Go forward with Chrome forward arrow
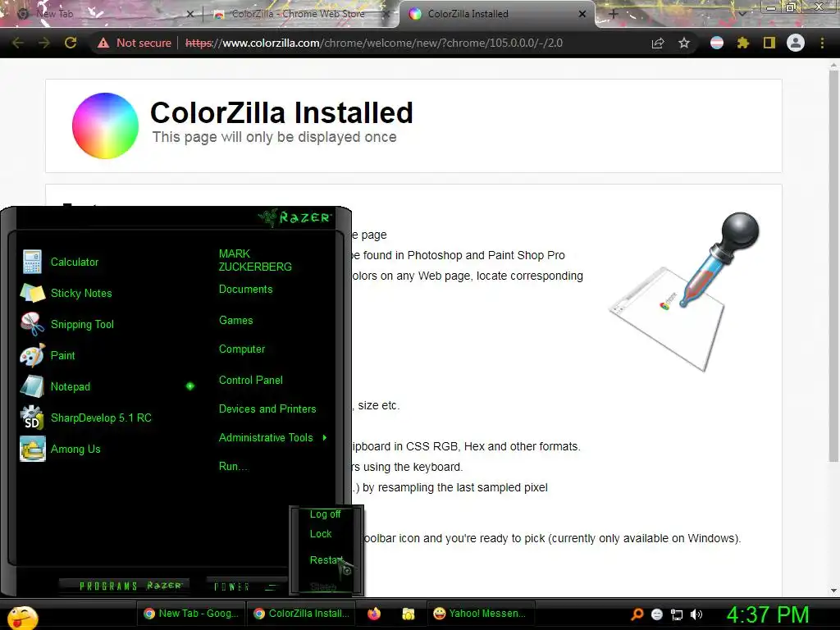This screenshot has width=840, height=630. (x=44, y=43)
